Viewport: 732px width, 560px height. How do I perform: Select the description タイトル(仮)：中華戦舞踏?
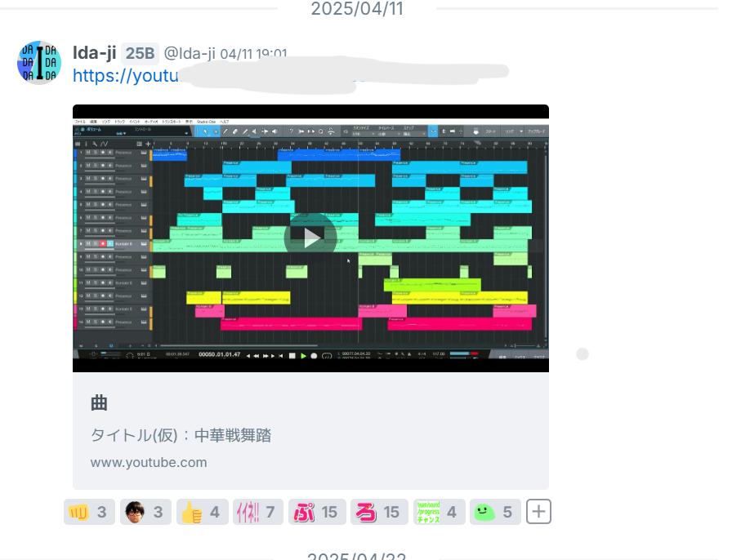pos(181,435)
